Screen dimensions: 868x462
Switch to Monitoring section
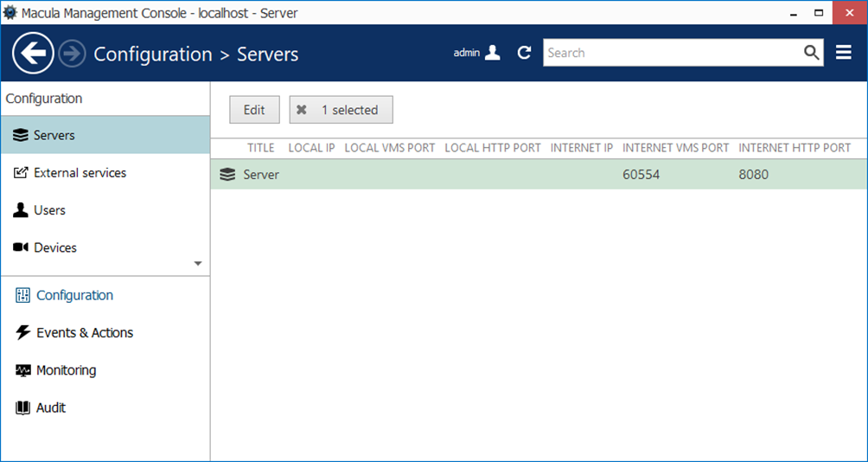click(x=66, y=370)
